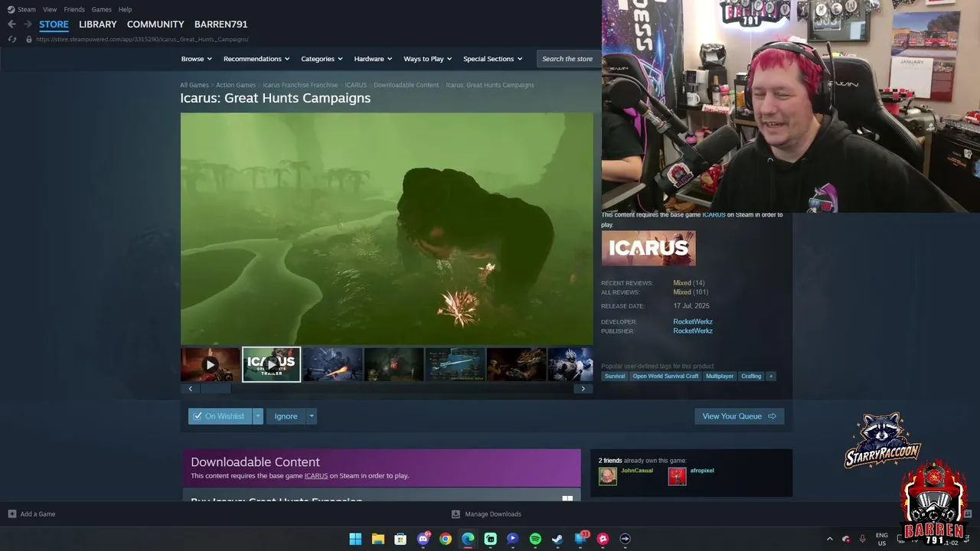Expand the Ignore options dropdown arrow

(311, 416)
